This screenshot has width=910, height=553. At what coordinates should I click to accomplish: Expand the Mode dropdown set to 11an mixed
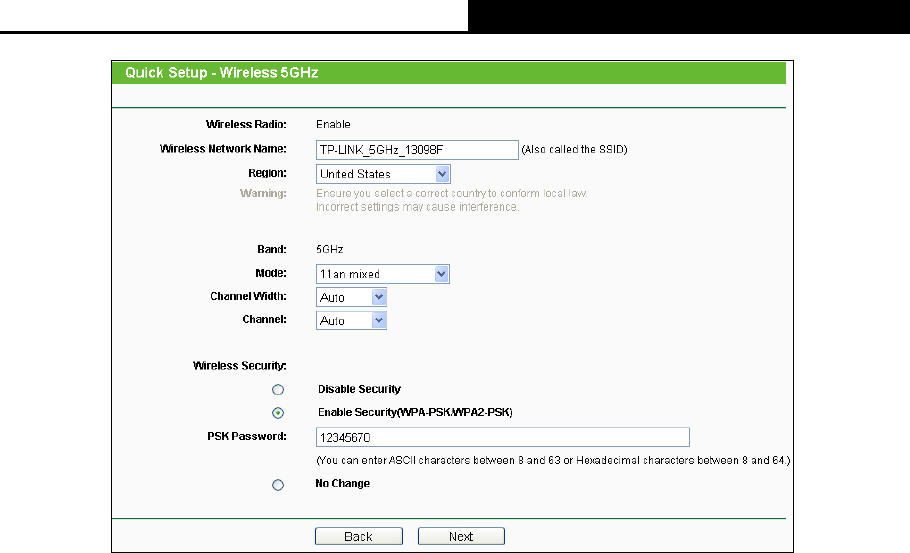click(x=383, y=274)
